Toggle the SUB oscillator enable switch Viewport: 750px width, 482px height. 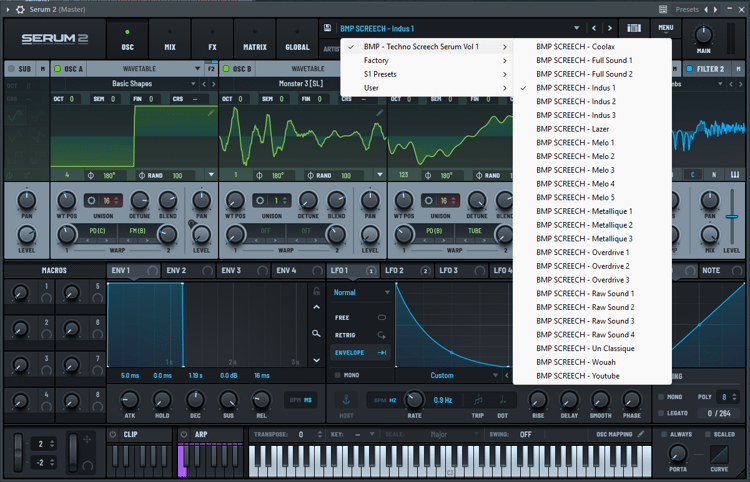click(11, 69)
